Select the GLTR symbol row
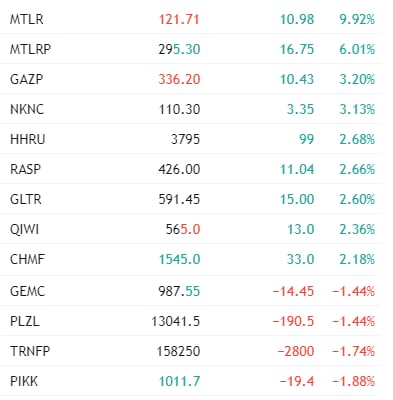Screen dimensions: 393x400 pos(191,199)
